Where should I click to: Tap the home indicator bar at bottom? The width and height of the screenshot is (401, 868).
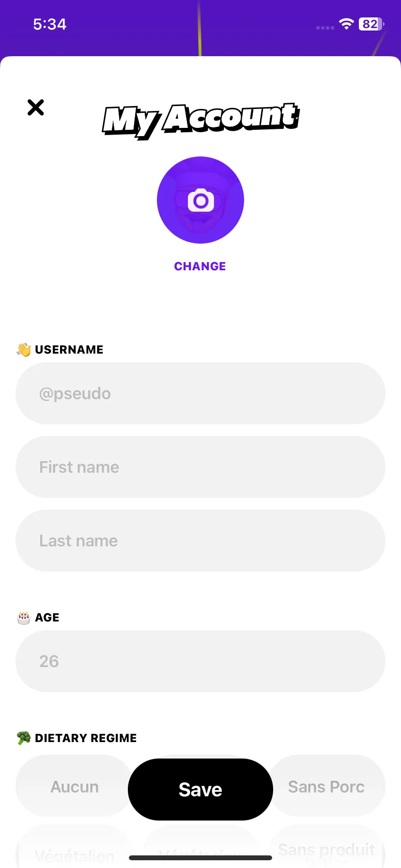pyautogui.click(x=200, y=858)
